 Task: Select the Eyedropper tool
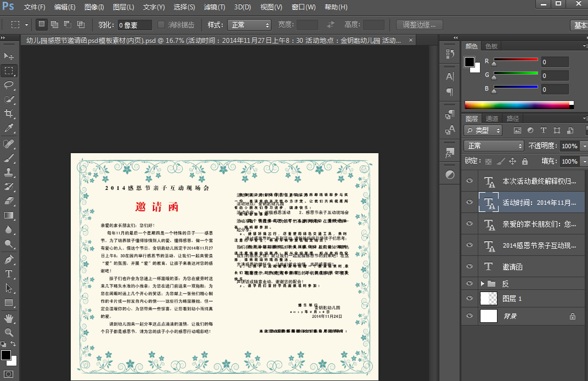(9, 128)
